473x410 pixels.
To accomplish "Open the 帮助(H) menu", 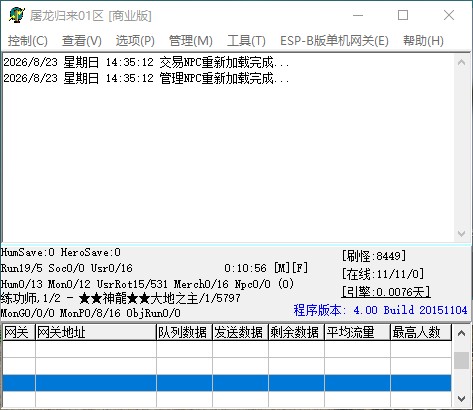I will pos(423,41).
